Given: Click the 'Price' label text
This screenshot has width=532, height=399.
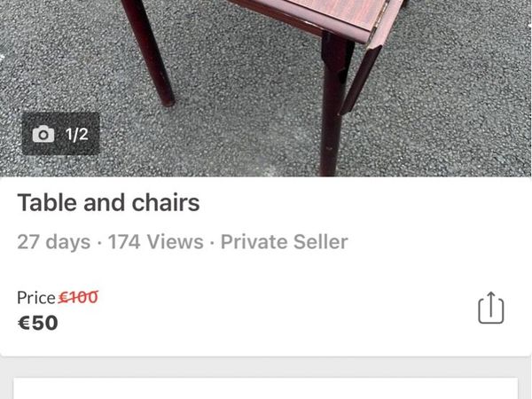Looking at the screenshot, I should pos(36,298).
